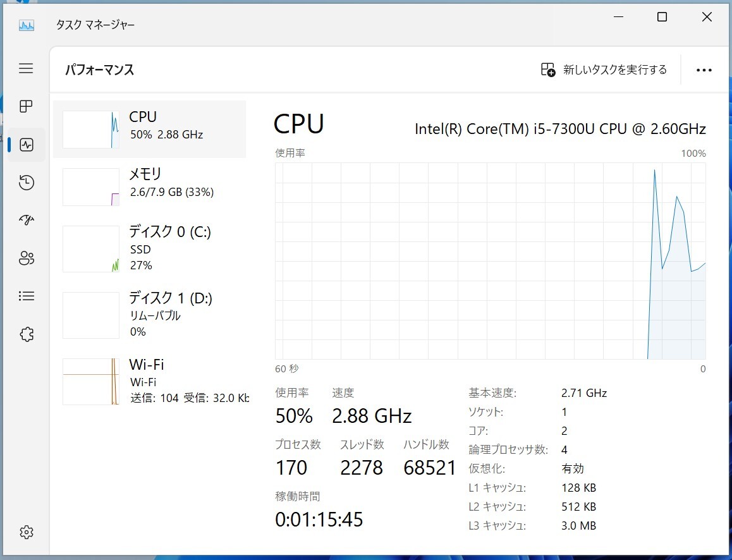732x560 pixels.
Task: Select ディスク 1 (D:) resource entry
Action: 149,315
